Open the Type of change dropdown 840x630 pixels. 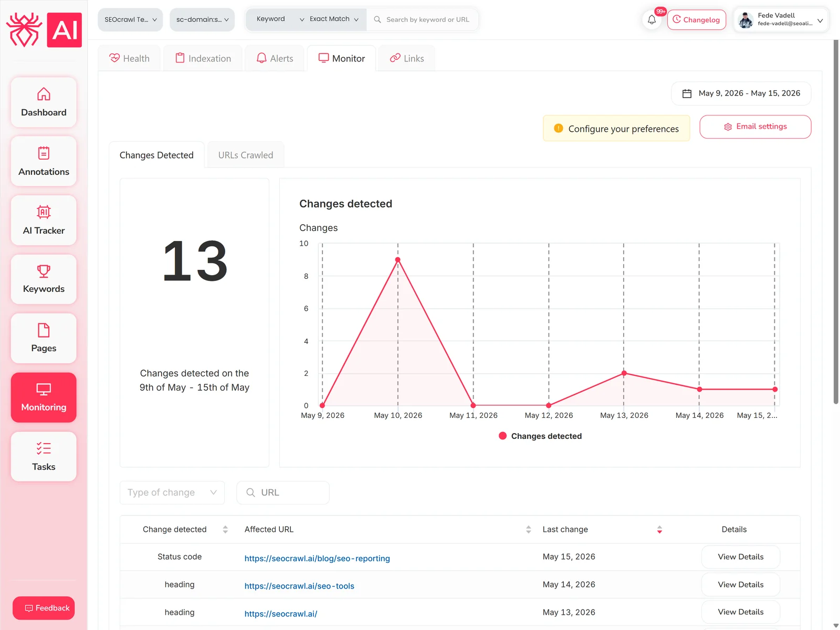point(172,492)
